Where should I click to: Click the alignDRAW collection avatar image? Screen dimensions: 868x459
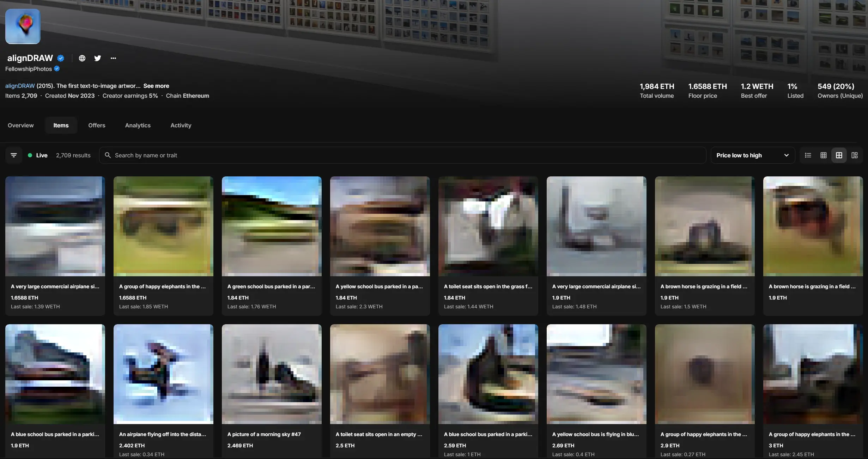23,26
